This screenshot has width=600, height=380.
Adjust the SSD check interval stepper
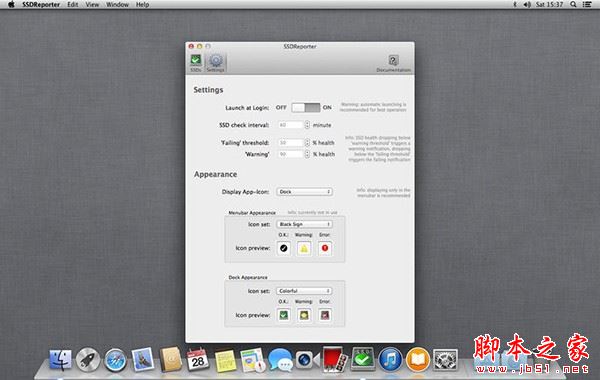[307, 125]
